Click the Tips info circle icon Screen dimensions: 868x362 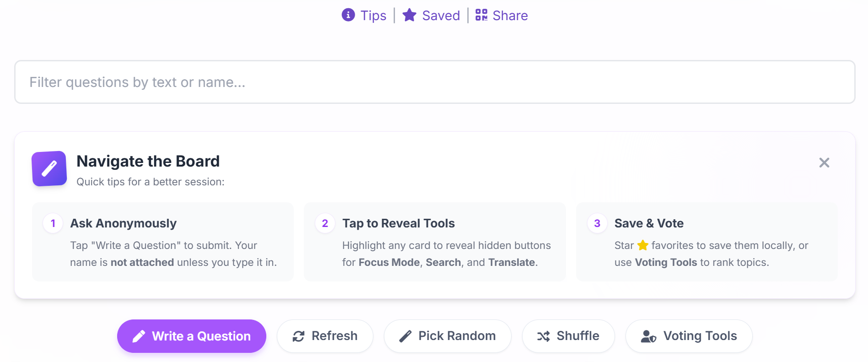click(x=348, y=15)
